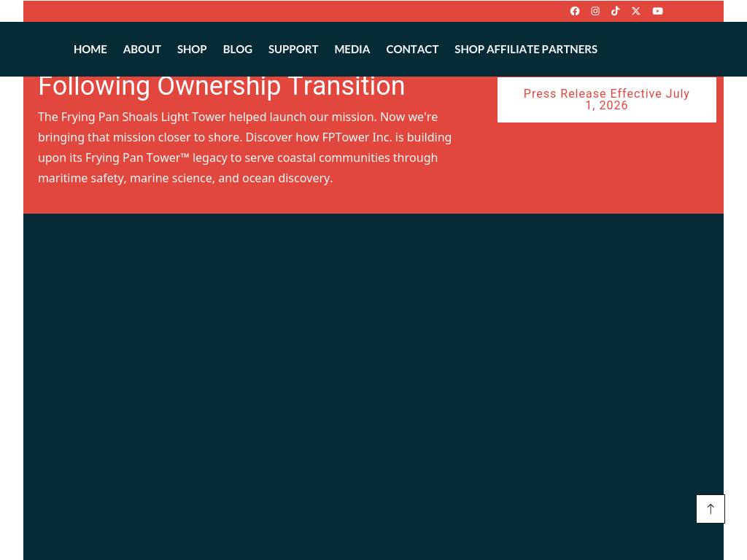Click the paragraph beginning 'The Frying Pan Shoals'

point(245,147)
